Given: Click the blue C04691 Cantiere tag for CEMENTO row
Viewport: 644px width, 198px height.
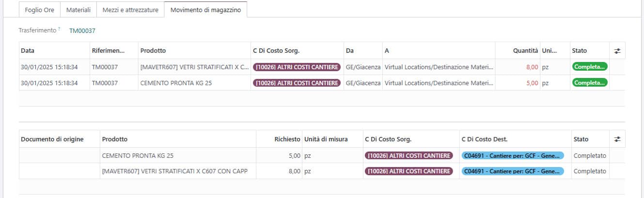Looking at the screenshot, I should tap(513, 156).
